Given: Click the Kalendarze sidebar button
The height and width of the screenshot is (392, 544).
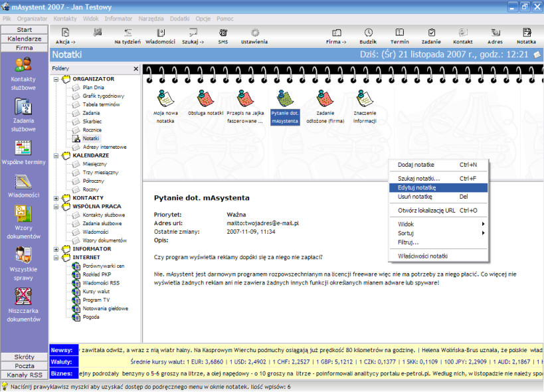Looking at the screenshot, I should pos(25,39).
